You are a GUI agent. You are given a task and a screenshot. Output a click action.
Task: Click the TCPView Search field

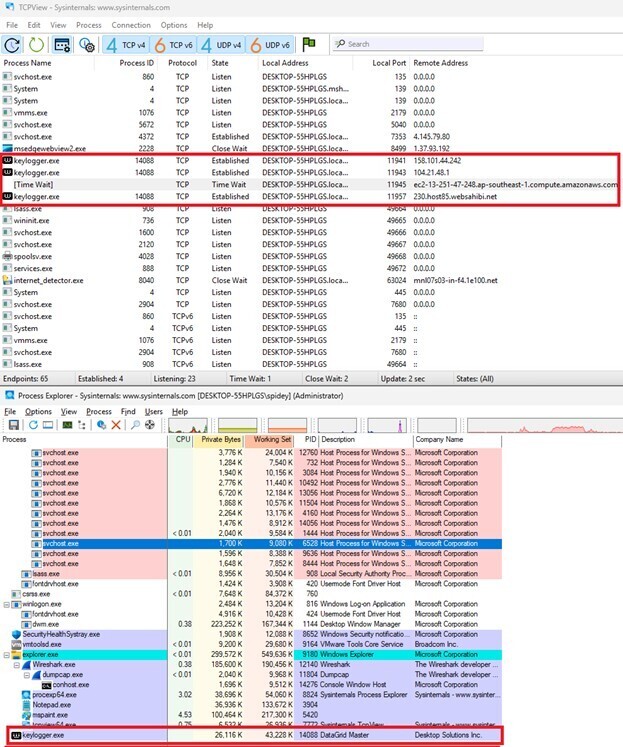408,44
